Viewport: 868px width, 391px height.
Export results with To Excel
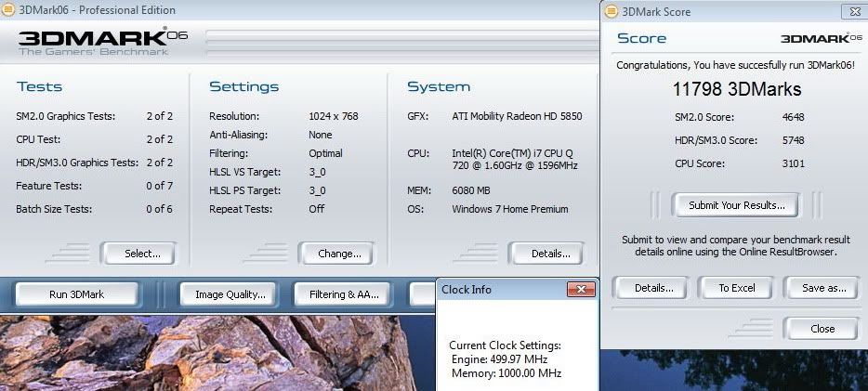(734, 288)
